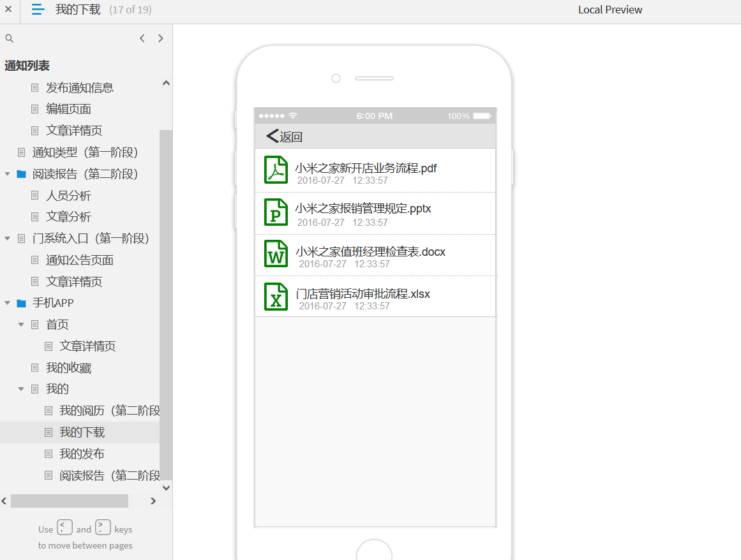The width and height of the screenshot is (741, 560).
Task: Open the 人员分析 page
Action: (68, 195)
